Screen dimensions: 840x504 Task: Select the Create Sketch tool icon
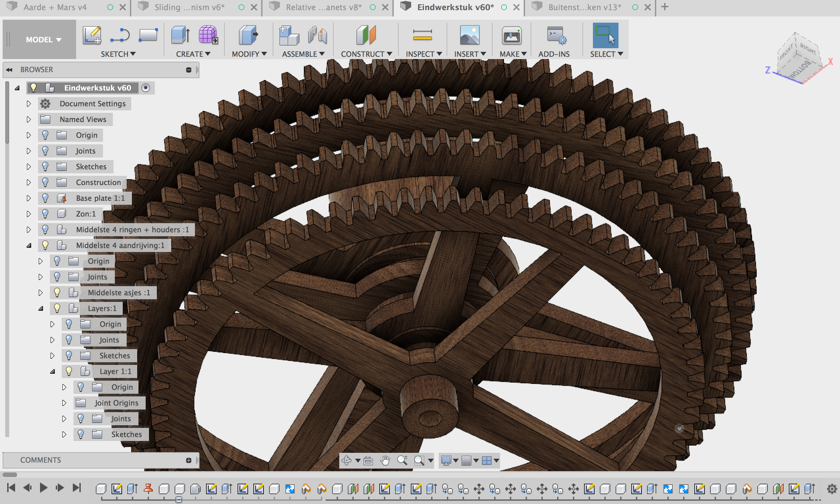coord(92,35)
